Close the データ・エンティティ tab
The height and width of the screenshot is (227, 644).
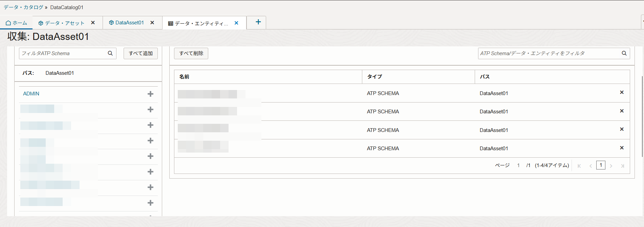(x=236, y=23)
